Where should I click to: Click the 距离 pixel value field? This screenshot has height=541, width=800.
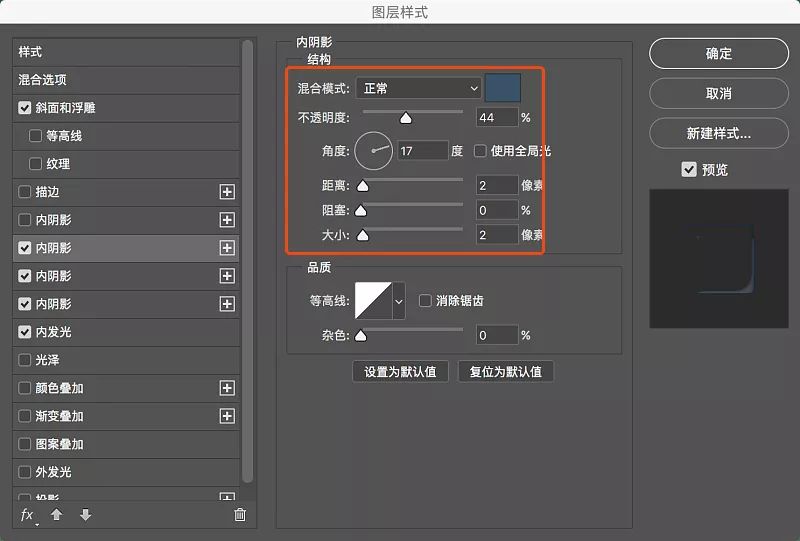497,185
